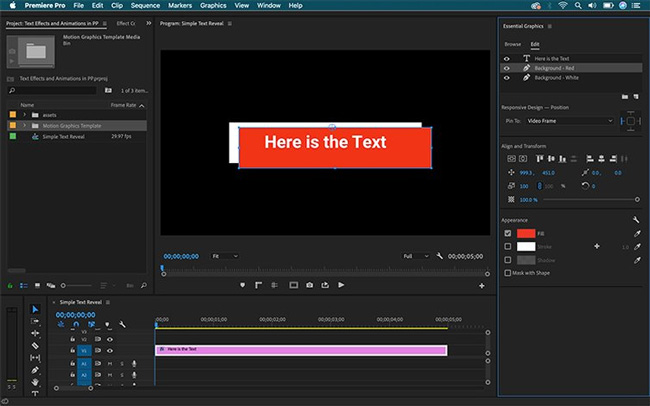This screenshot has width=650, height=406.
Task: Expand the assets bin folder
Action: (x=24, y=115)
